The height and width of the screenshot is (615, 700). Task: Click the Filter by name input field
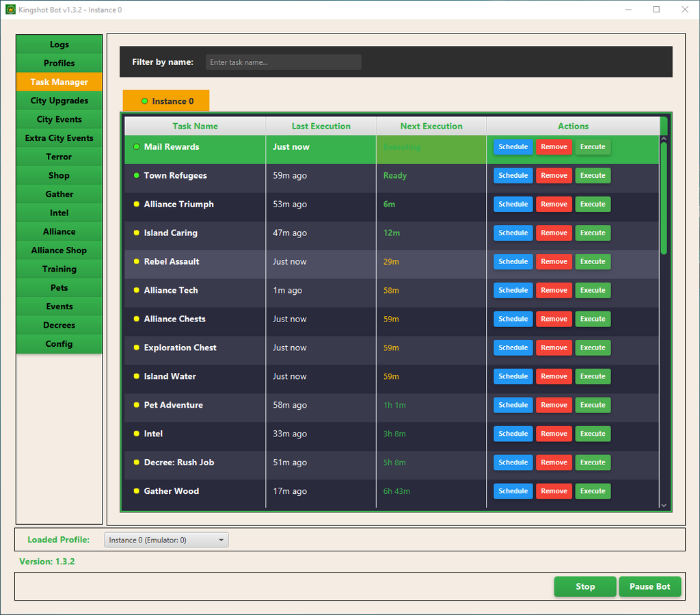tap(284, 62)
